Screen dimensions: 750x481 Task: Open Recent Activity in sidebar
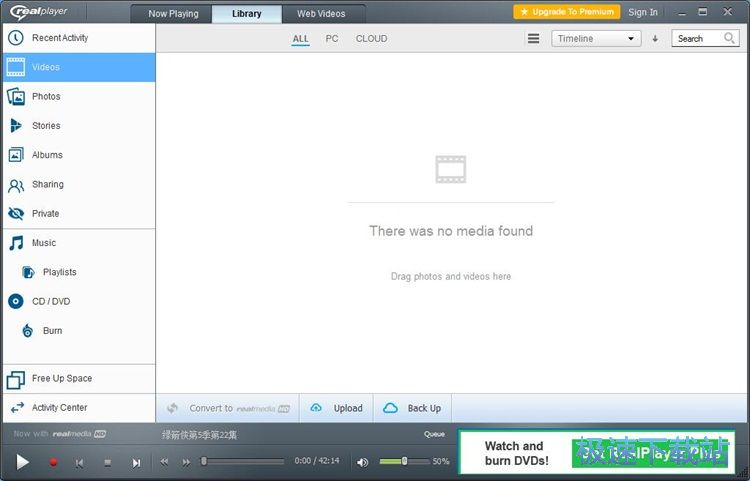[x=60, y=38]
